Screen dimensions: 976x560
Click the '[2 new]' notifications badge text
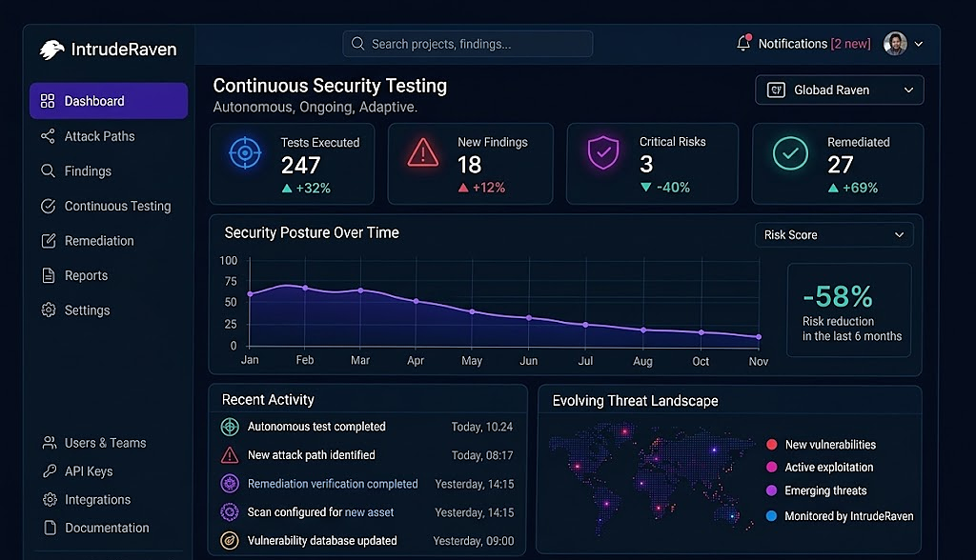pyautogui.click(x=851, y=44)
